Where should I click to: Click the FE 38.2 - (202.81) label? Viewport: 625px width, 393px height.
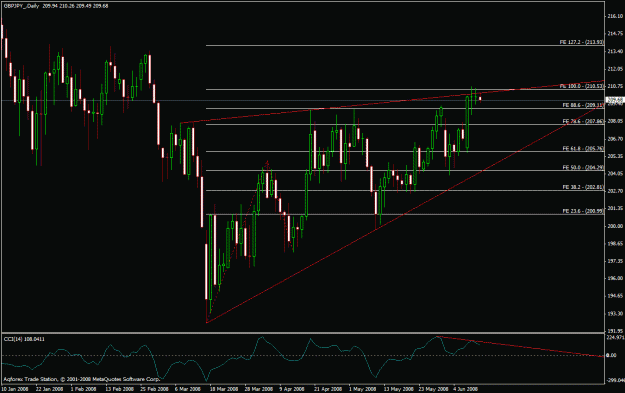coord(583,187)
